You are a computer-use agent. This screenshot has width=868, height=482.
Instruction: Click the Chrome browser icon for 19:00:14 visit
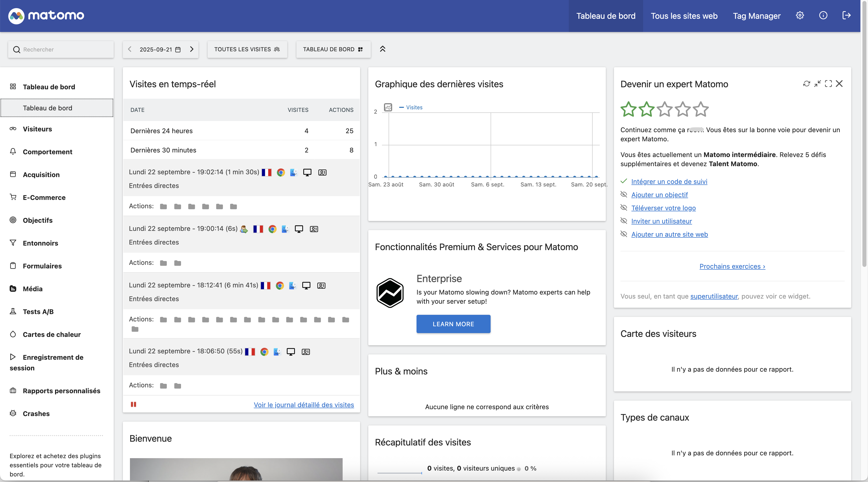pos(273,229)
